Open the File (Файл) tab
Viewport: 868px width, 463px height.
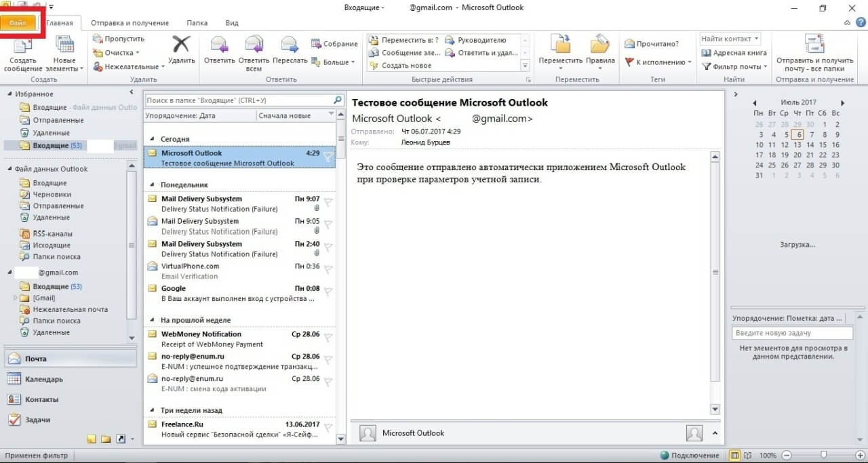point(18,22)
